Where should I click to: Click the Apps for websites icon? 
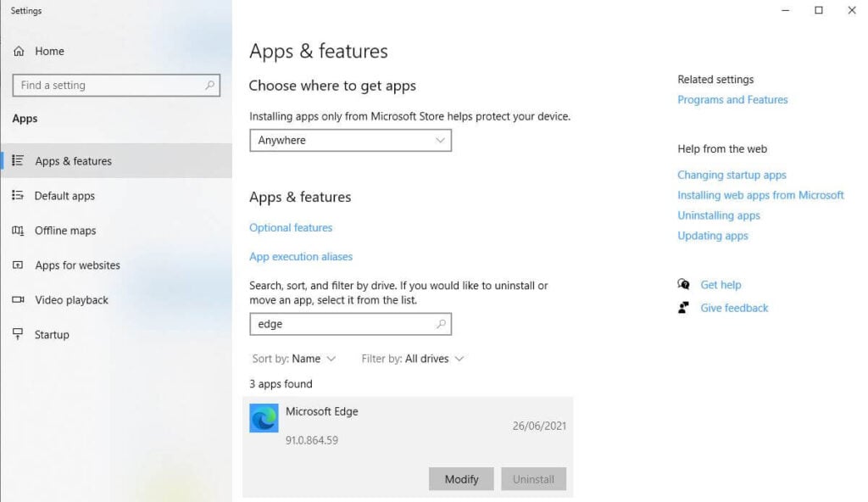[18, 265]
